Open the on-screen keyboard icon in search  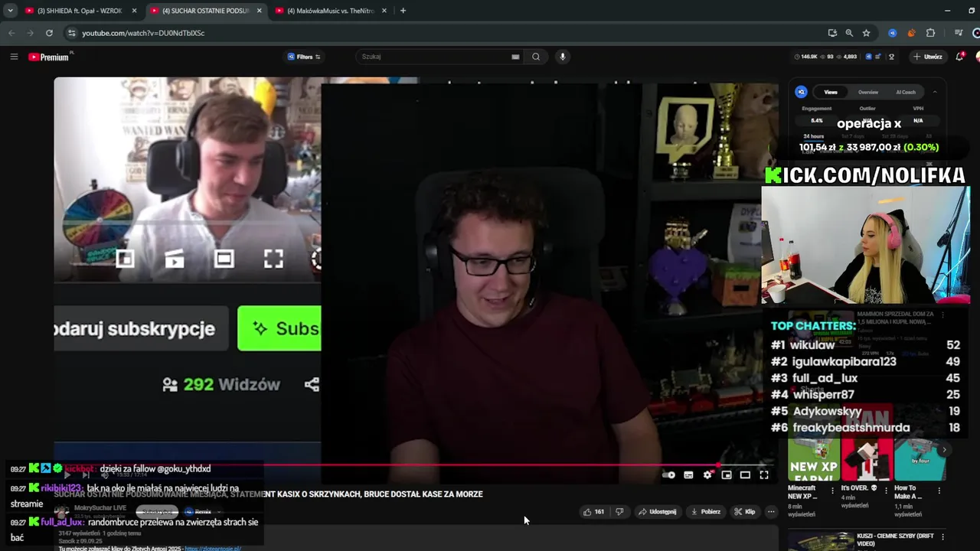515,57
